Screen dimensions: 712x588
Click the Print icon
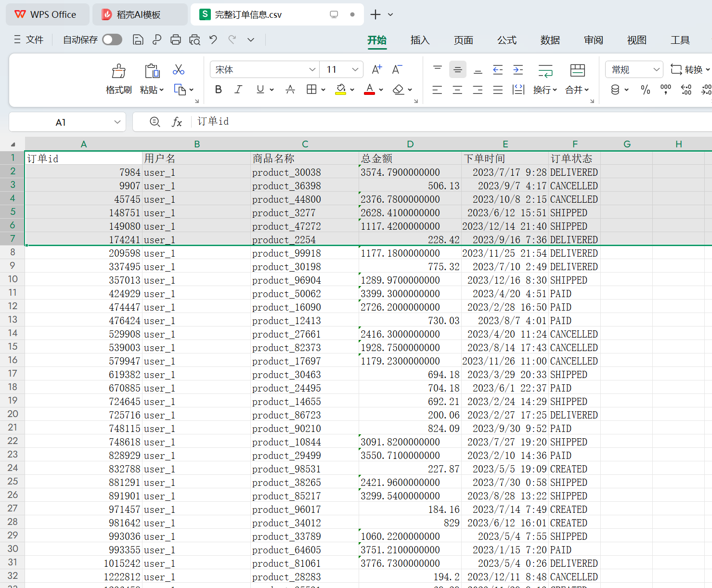176,40
